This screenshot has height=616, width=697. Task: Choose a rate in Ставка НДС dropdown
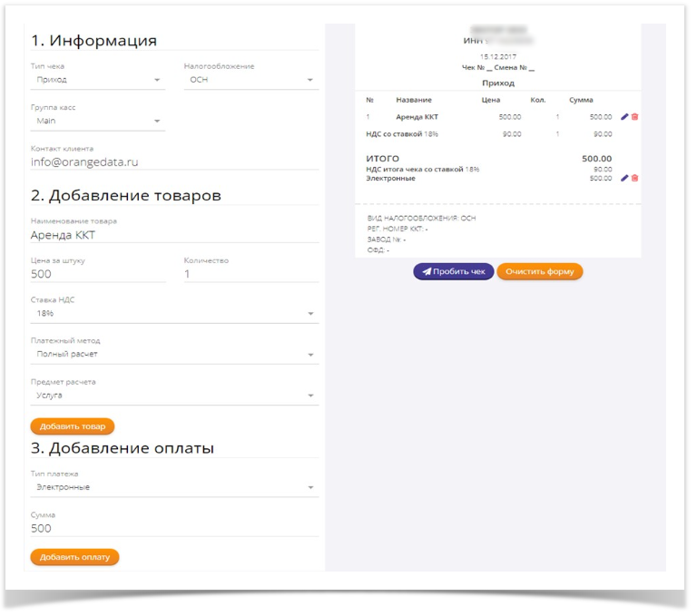pos(174,313)
